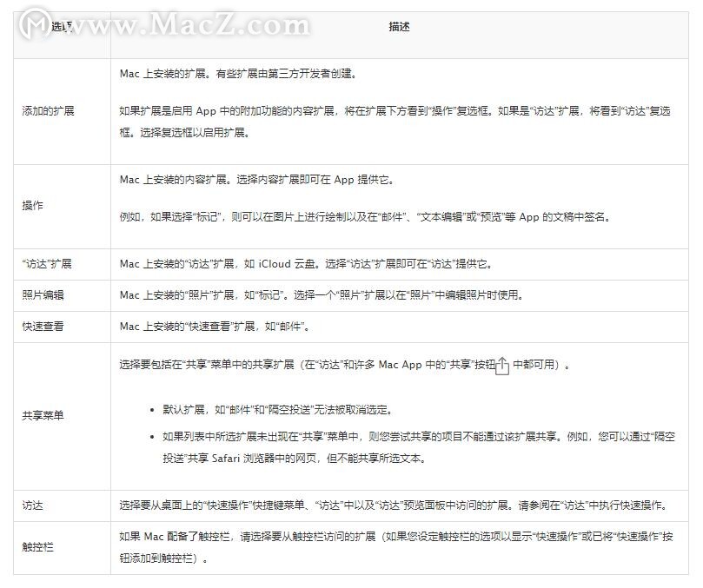
Task: Click bullet starting "如果列表中所选扩展未出现在"共享"菜单中"
Action: point(419,447)
